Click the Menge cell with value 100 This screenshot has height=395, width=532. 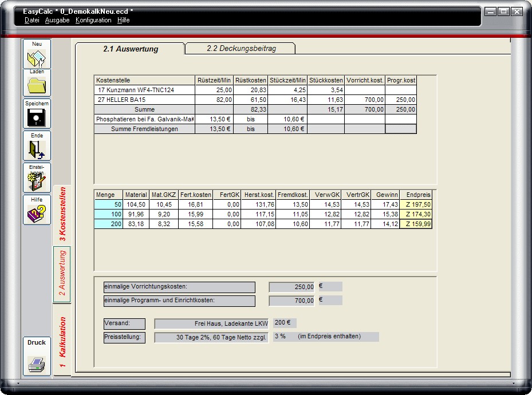(109, 214)
